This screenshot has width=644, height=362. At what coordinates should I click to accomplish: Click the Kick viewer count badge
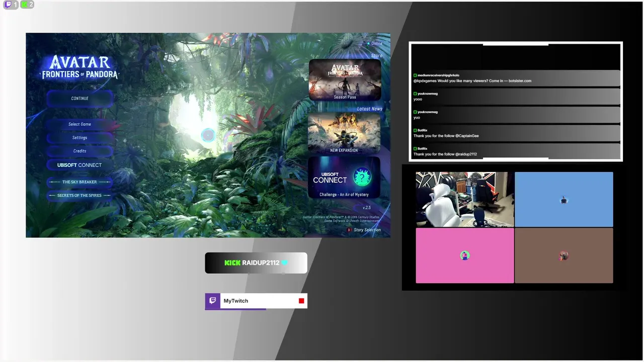click(x=27, y=5)
